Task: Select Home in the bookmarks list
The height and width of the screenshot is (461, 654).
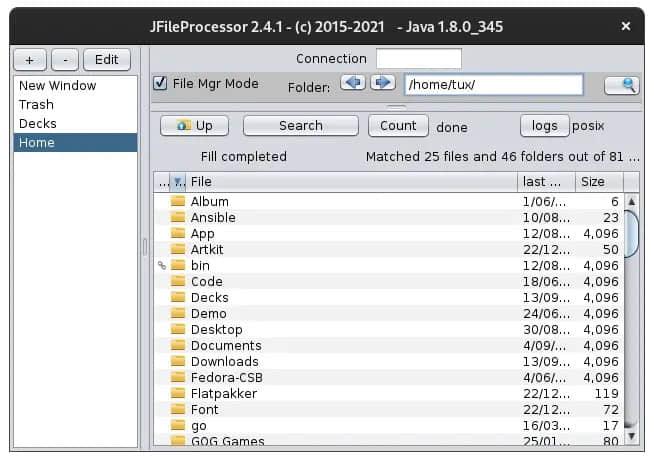Action: tap(75, 143)
